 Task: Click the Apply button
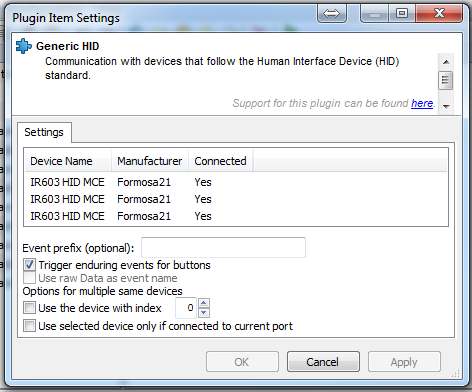(404, 362)
